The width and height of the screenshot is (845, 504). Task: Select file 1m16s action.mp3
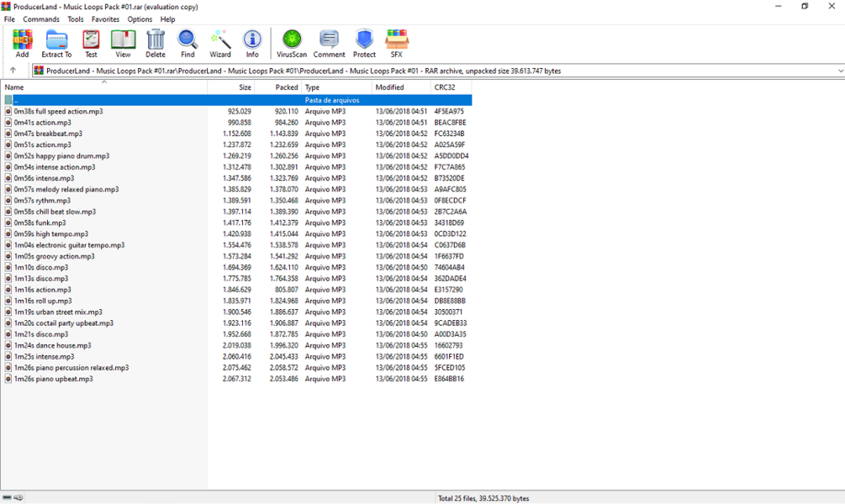[236, 290]
